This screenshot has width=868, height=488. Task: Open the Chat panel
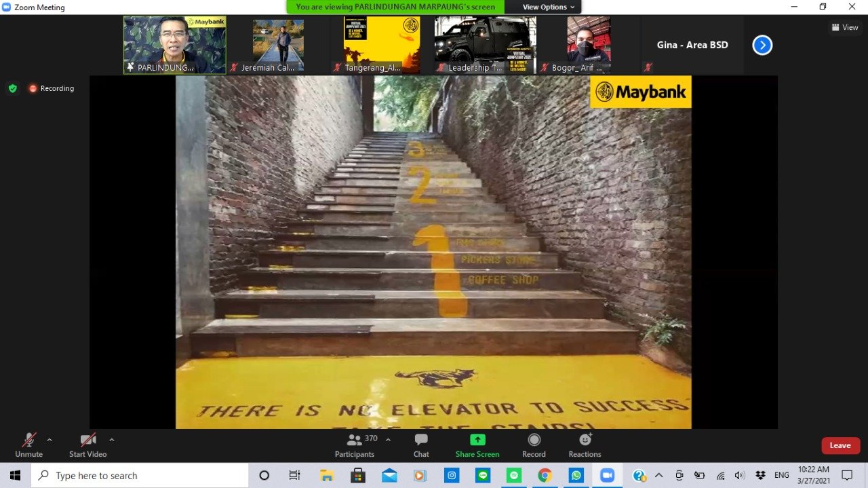click(x=421, y=445)
